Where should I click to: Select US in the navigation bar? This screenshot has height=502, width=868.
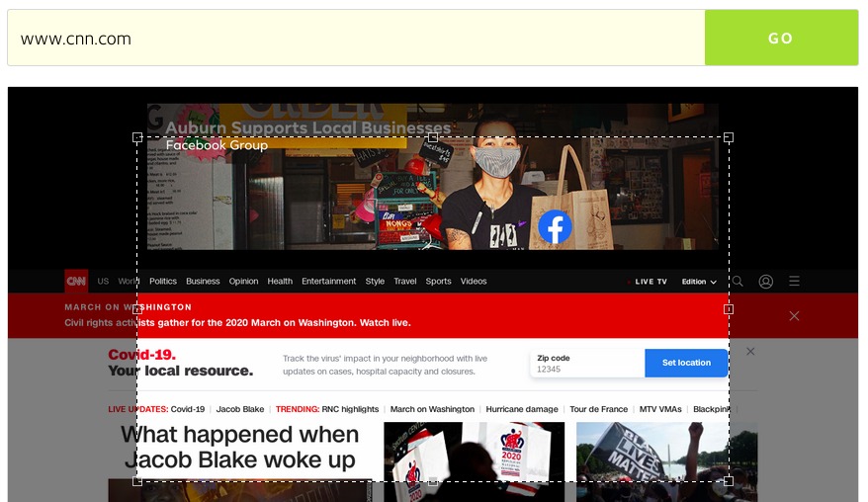click(103, 282)
